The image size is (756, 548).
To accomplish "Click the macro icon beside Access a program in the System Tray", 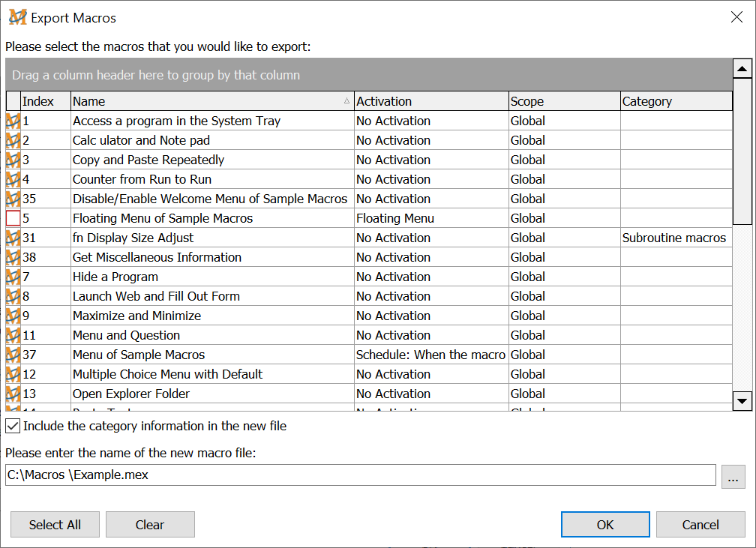I will (13, 121).
